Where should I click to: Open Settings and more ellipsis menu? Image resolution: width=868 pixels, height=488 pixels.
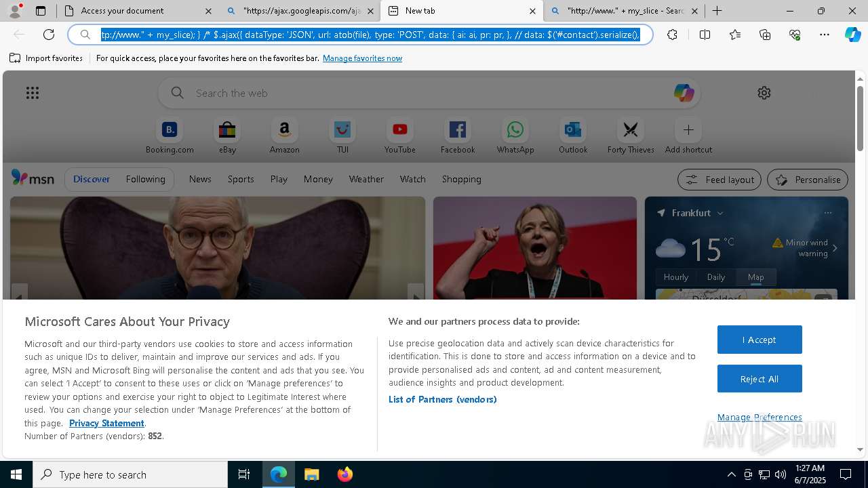825,35
